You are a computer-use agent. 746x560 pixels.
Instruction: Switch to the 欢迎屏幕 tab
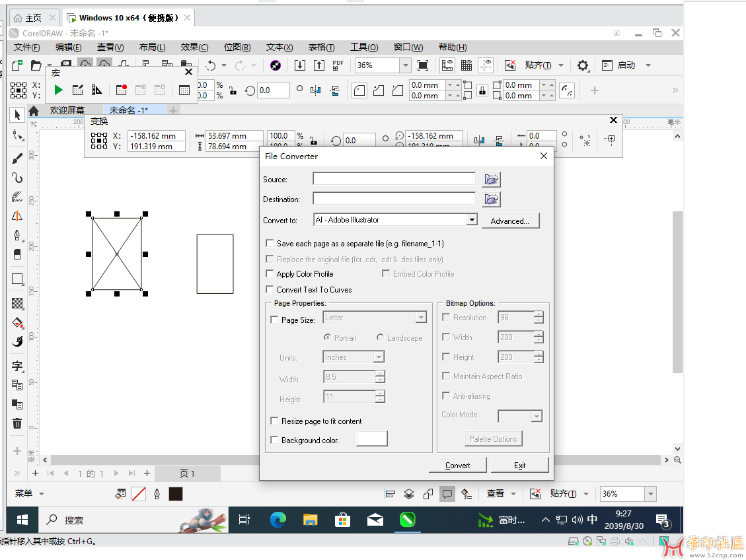[67, 110]
